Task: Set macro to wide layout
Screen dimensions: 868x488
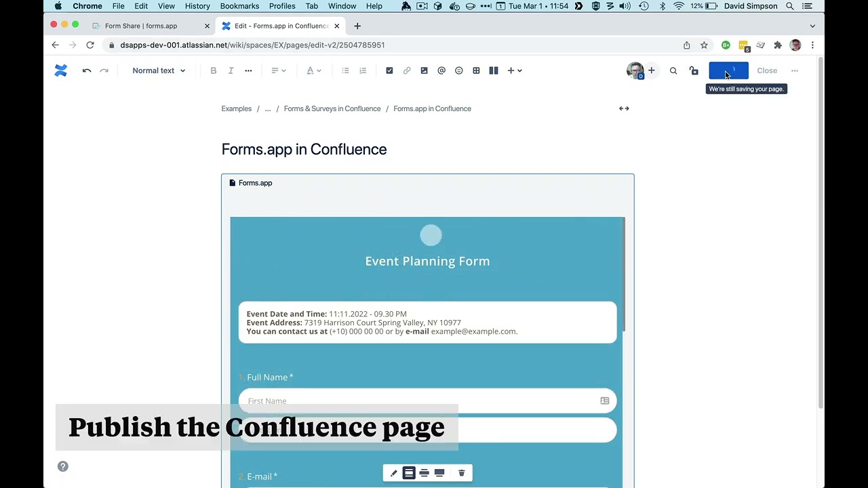Action: click(x=424, y=473)
